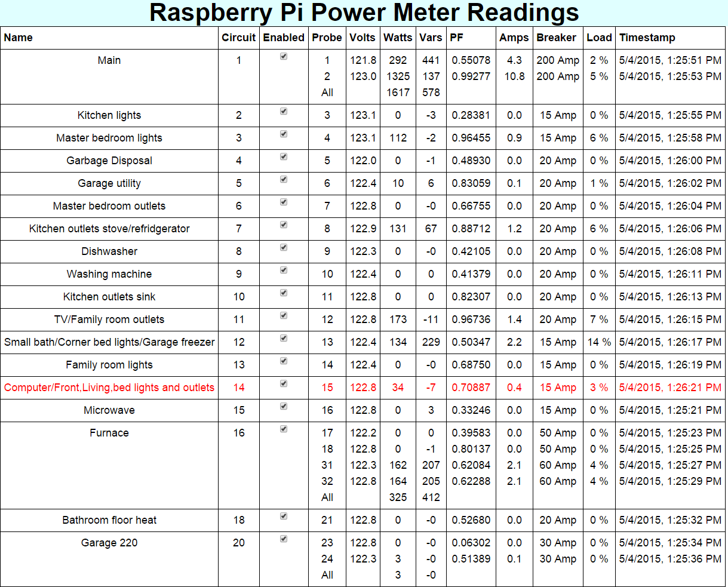Viewport: 728px width, 587px height.
Task: Click the red Computer/Front,Living,bed lights and outlets name
Action: coord(109,388)
